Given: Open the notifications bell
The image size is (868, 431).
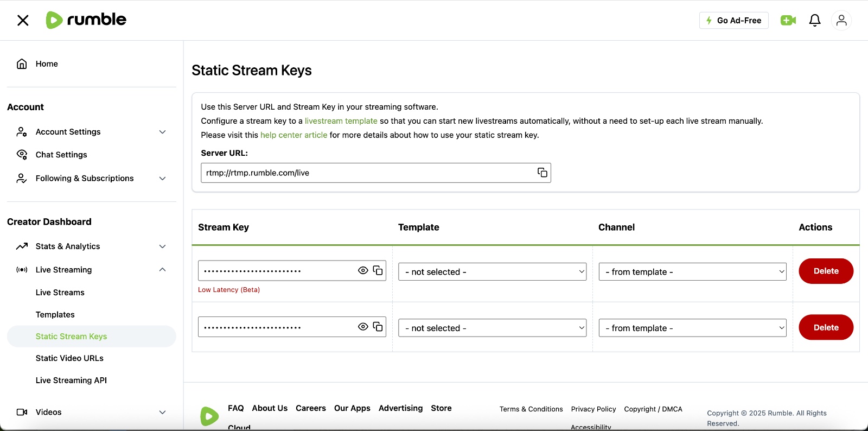Looking at the screenshot, I should (814, 21).
